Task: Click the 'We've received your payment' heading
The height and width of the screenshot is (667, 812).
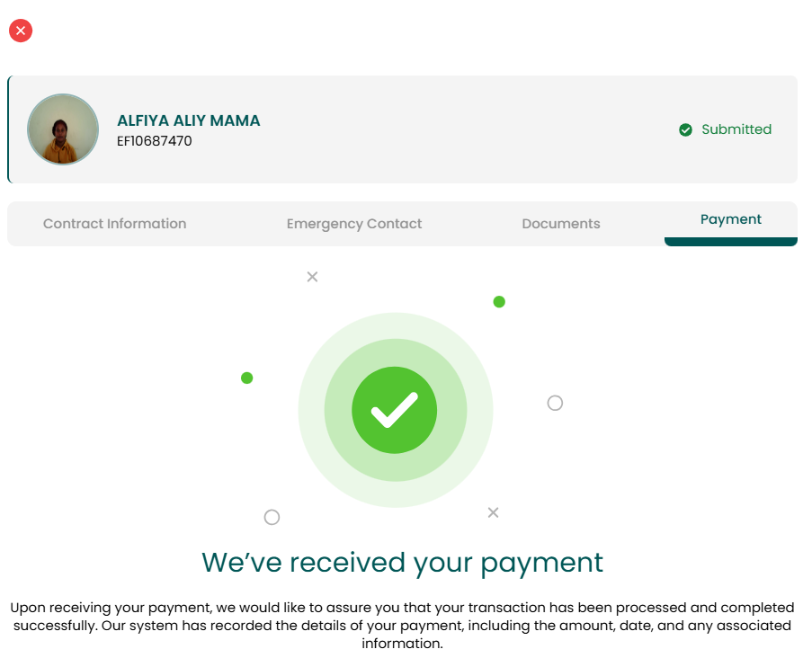Action: (x=402, y=563)
